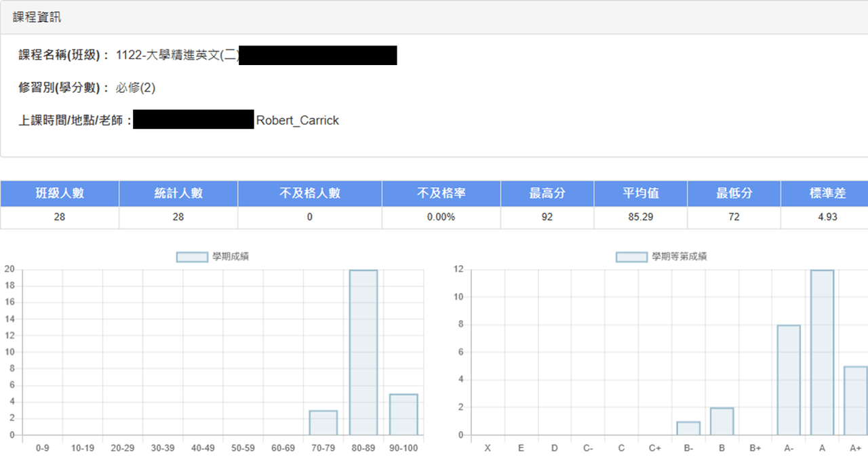The width and height of the screenshot is (868, 457).
Task: Click the 不及格人數 column header
Action: [x=310, y=193]
